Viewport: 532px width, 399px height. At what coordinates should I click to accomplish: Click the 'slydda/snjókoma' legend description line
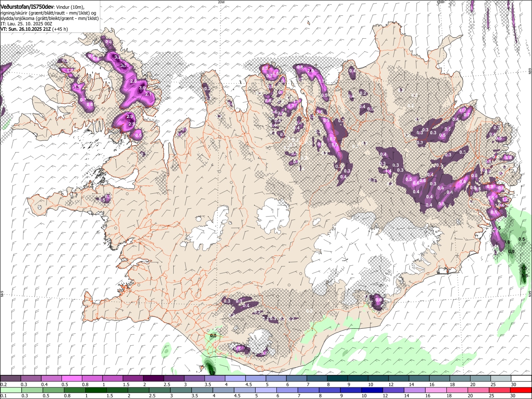(x=49, y=18)
